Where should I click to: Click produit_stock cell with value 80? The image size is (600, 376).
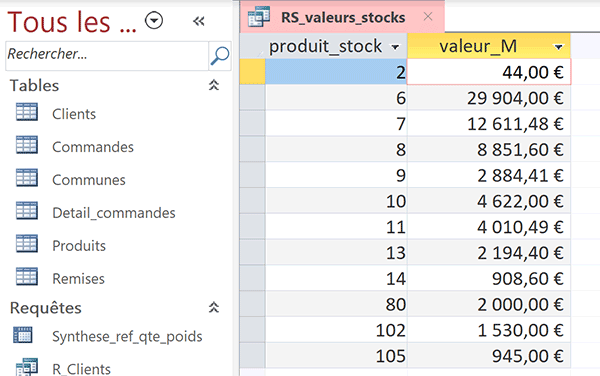[x=336, y=304]
